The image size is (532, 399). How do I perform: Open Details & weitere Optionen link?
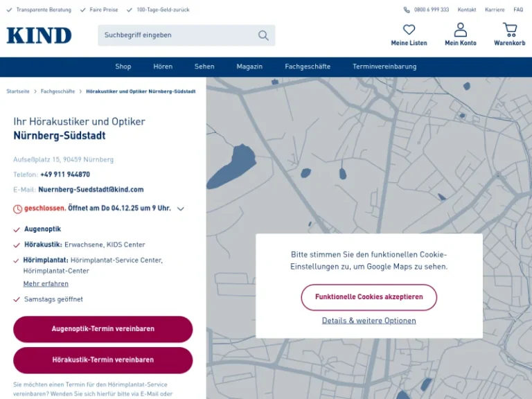click(369, 321)
